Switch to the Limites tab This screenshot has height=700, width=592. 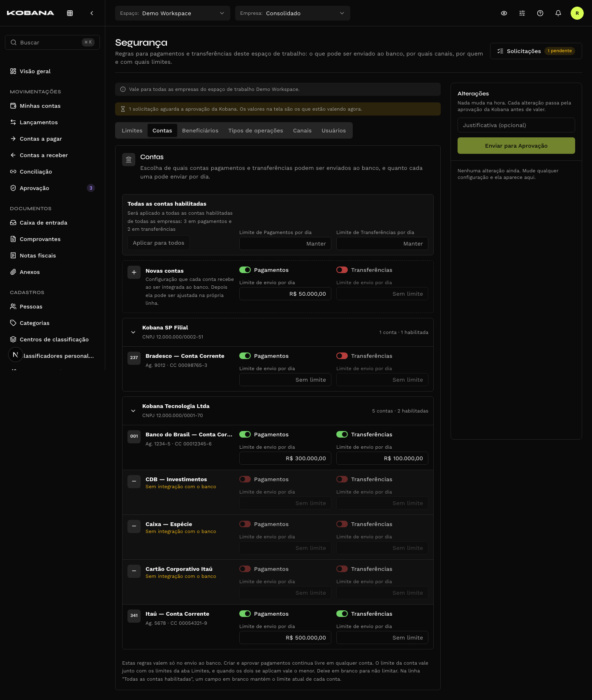point(132,130)
